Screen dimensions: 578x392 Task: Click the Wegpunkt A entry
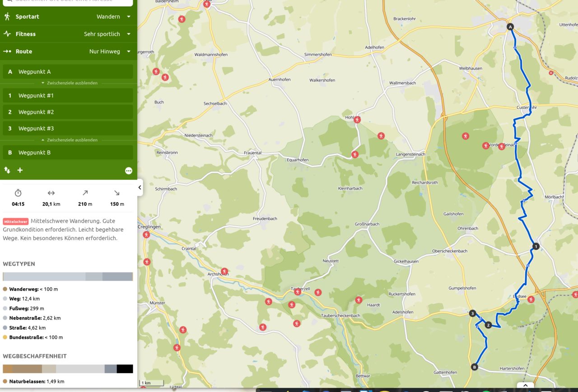[x=68, y=72]
